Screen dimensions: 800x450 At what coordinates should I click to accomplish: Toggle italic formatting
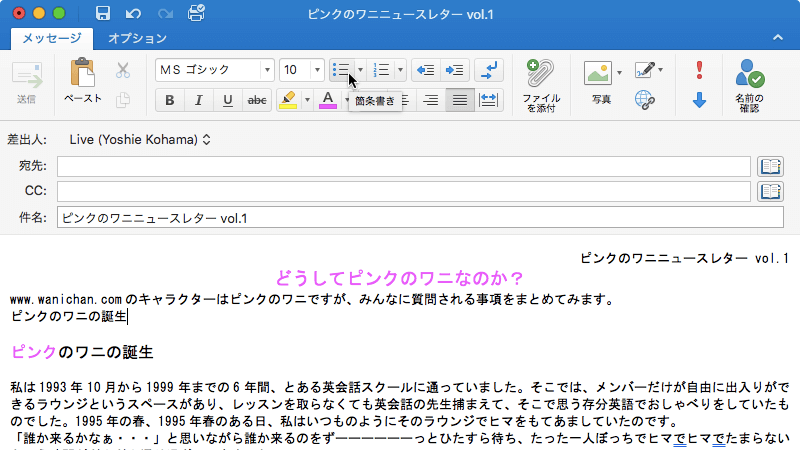[x=198, y=100]
